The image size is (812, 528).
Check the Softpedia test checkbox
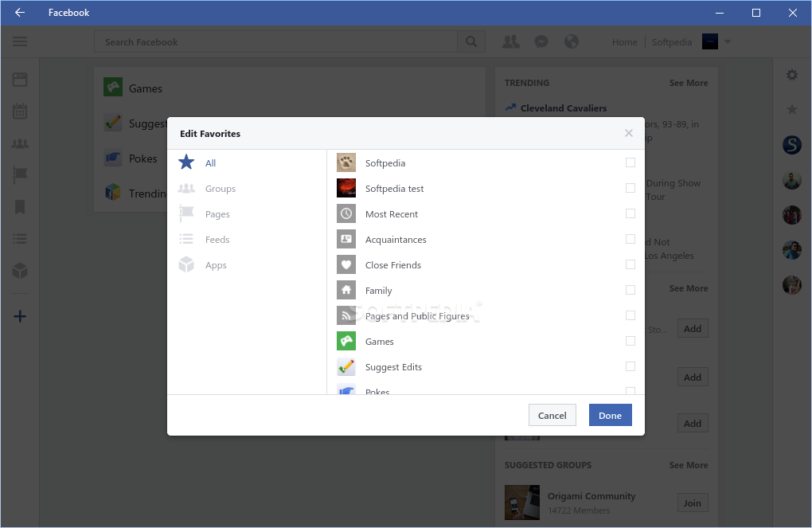coord(630,188)
